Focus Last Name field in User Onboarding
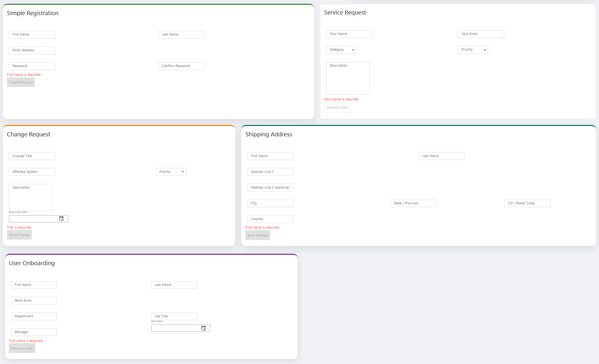Viewport: 599px width, 364px height. tap(174, 285)
